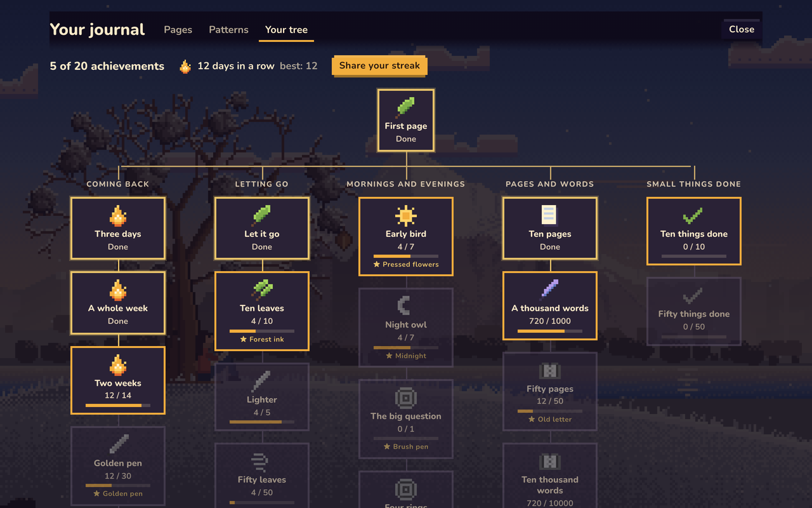
Task: Click the Pressed flowers reward label
Action: 406,265
